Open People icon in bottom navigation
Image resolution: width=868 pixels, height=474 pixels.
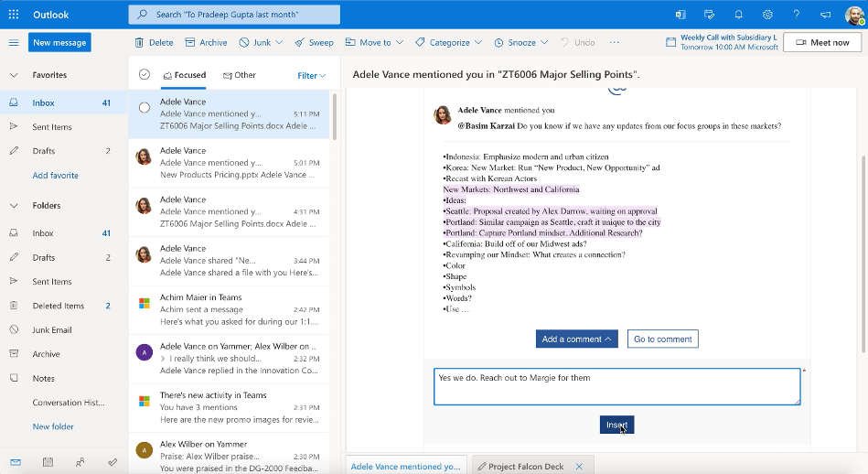click(80, 462)
